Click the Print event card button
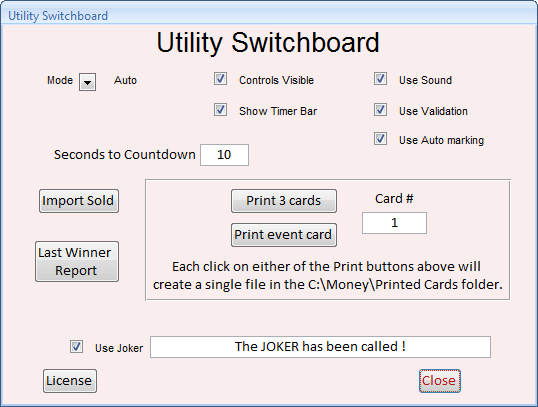Screen dimensions: 538x407 (283, 235)
